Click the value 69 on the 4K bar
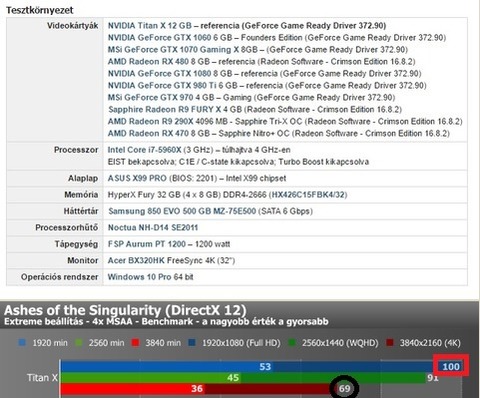Image resolution: width=480 pixels, height=398 pixels. click(x=345, y=389)
